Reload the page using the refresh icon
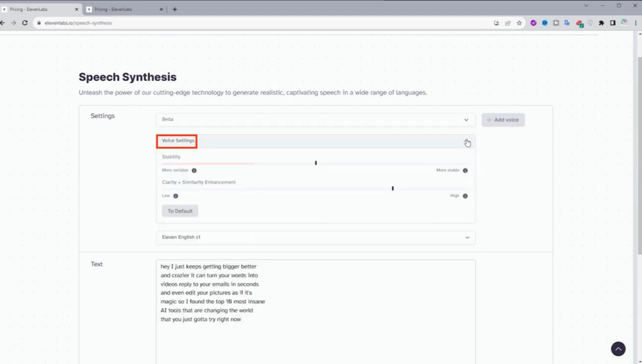Screen dimensions: 642x364 click(x=24, y=23)
